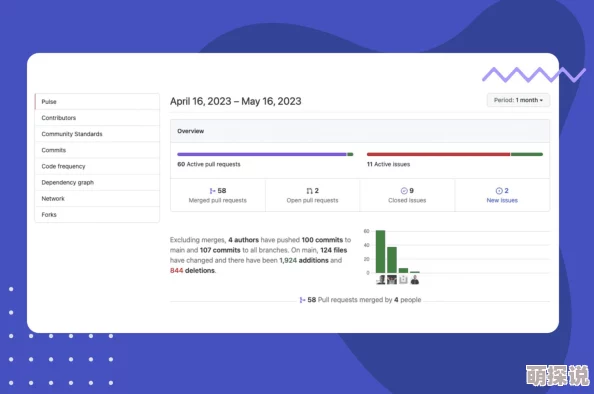Click the new issues icon beside 2
The width and height of the screenshot is (594, 394).
[x=499, y=191]
